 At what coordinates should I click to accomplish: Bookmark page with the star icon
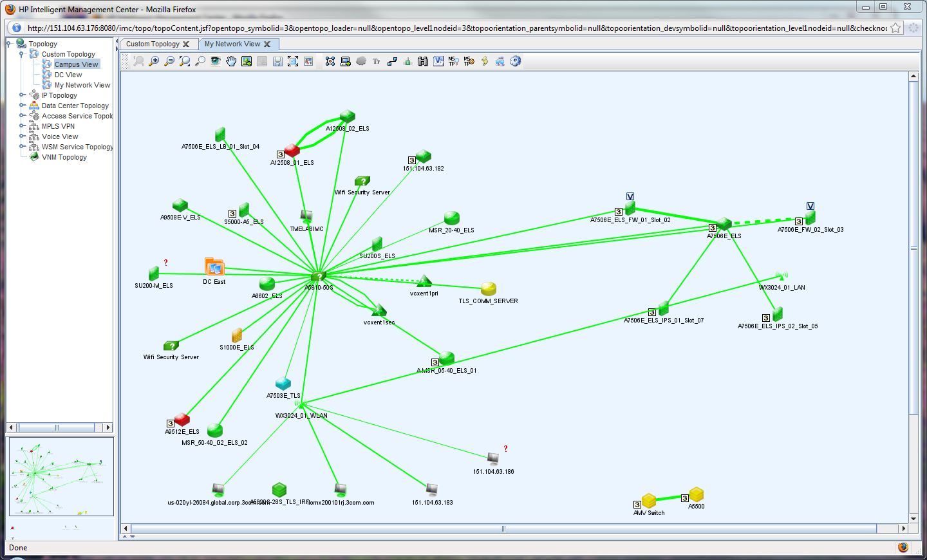pos(895,28)
